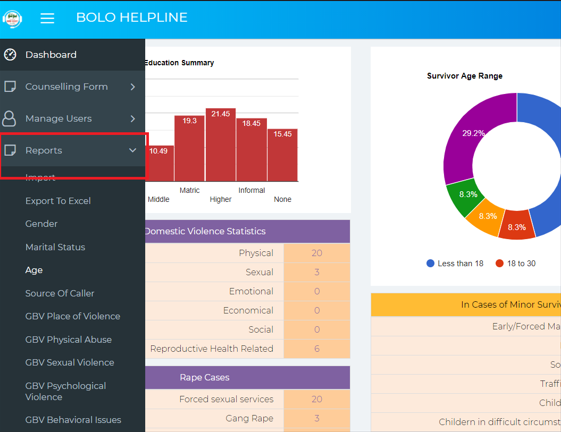Click the 10.49 Middle education bar
561x432 pixels.
tap(160, 164)
